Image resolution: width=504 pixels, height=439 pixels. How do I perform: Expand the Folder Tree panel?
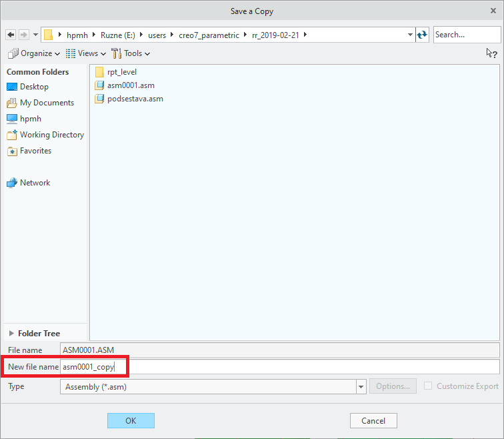pyautogui.click(x=11, y=333)
